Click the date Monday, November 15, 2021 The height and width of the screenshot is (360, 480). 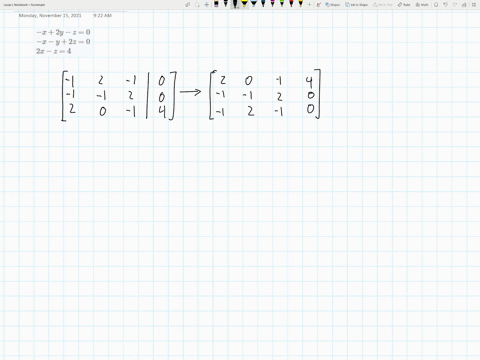coord(50,15)
